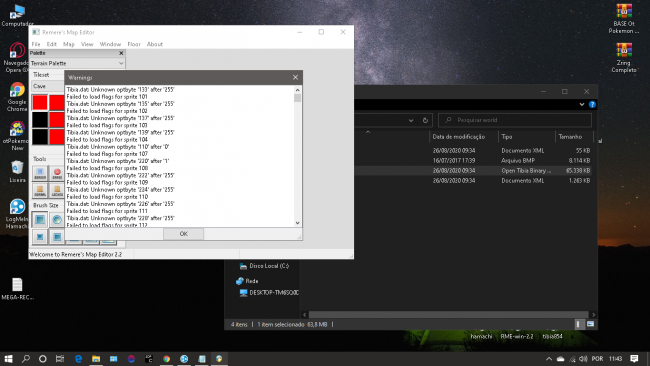This screenshot has height=366, width=650.
Task: Sort by Data de modificação column
Action: (x=458, y=137)
